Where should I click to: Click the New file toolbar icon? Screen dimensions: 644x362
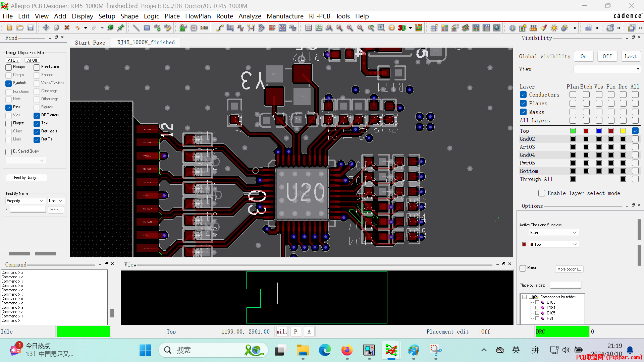pos(9,28)
